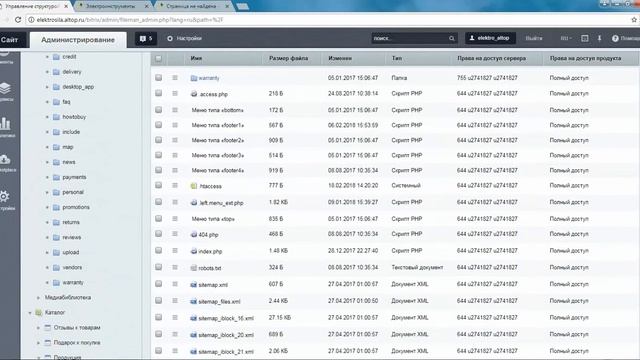
Task: Check the box for robots.txt
Action: 158,267
